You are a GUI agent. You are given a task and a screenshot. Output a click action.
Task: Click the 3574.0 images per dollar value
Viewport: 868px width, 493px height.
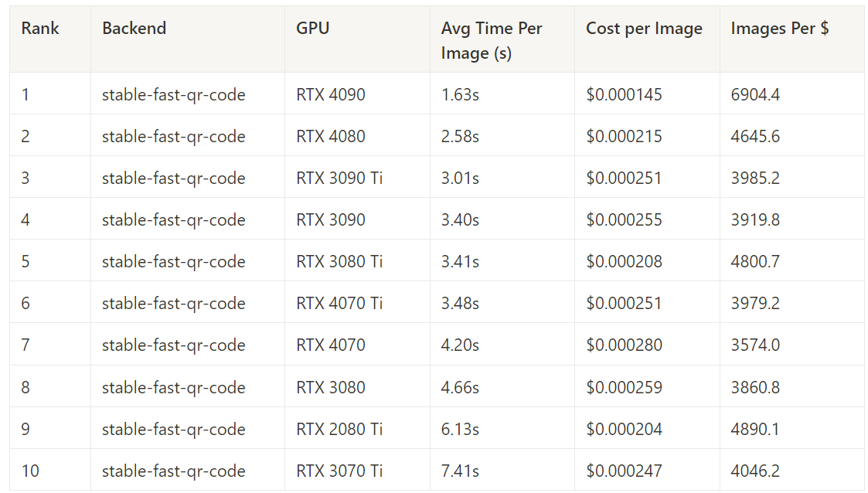point(755,345)
